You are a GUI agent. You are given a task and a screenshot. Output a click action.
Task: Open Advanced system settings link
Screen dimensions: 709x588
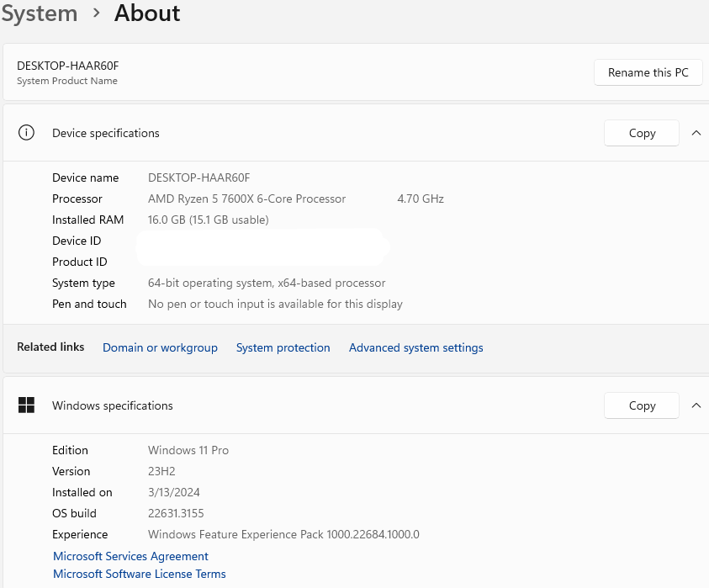pos(416,347)
